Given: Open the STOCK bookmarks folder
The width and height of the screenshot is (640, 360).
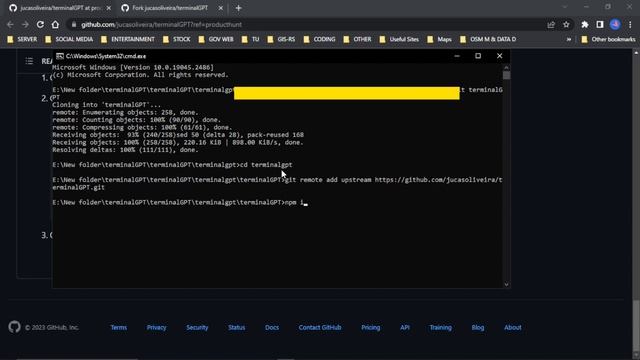Looking at the screenshot, I should (x=177, y=39).
